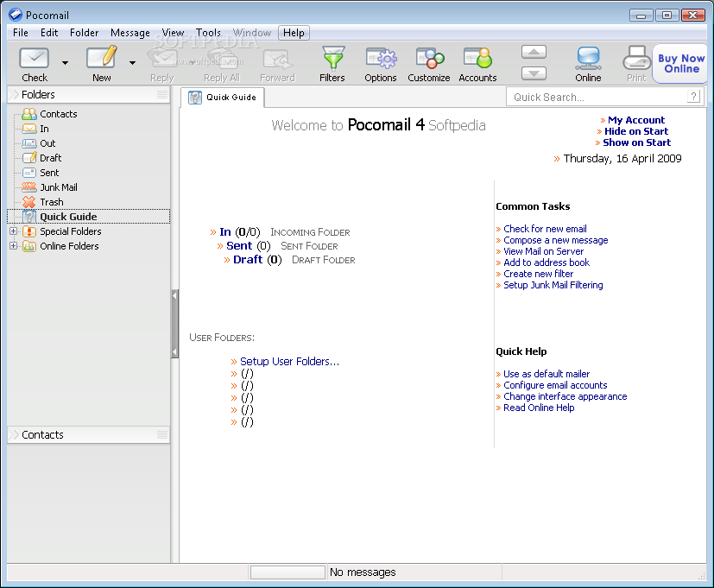Viewport: 714px width, 588px height.
Task: Click Setup Junk Mail Filtering link
Action: [553, 285]
